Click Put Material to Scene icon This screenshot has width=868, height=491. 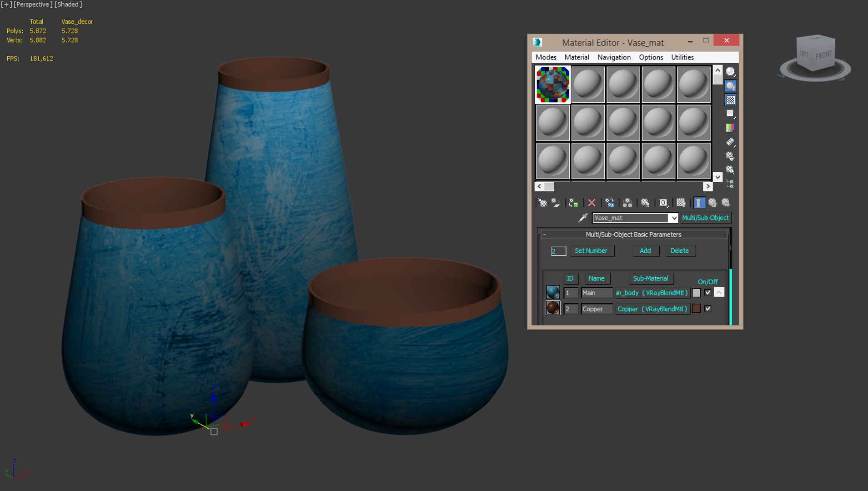(556, 203)
